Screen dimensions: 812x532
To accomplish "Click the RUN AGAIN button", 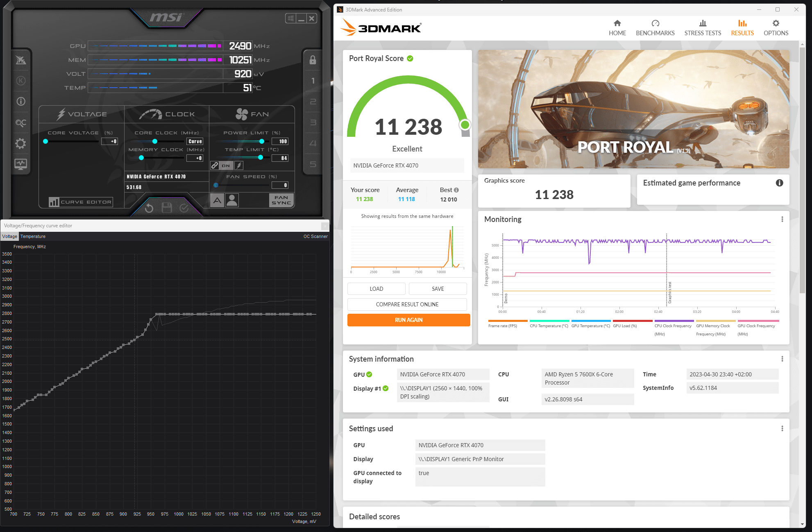I will coord(408,320).
